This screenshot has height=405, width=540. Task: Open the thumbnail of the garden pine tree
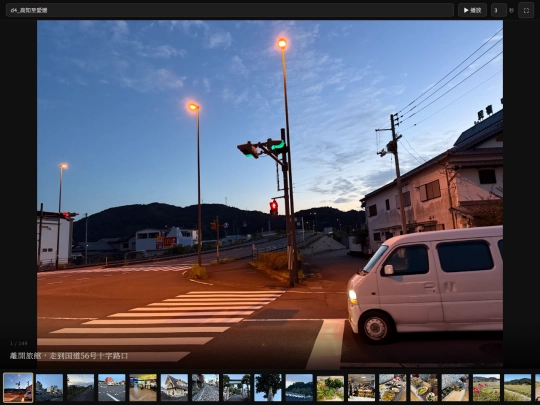click(330, 387)
